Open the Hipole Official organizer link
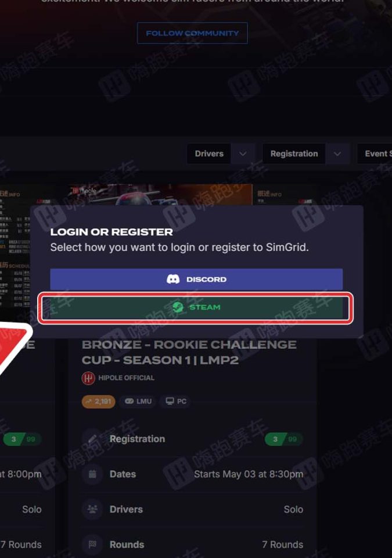Viewport: 392px width, 558px height. pos(126,378)
